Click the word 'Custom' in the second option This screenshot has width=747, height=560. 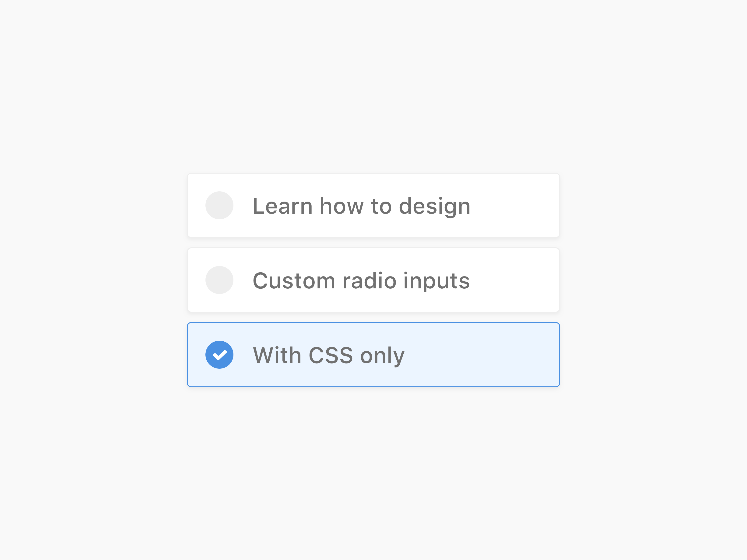pos(293,280)
